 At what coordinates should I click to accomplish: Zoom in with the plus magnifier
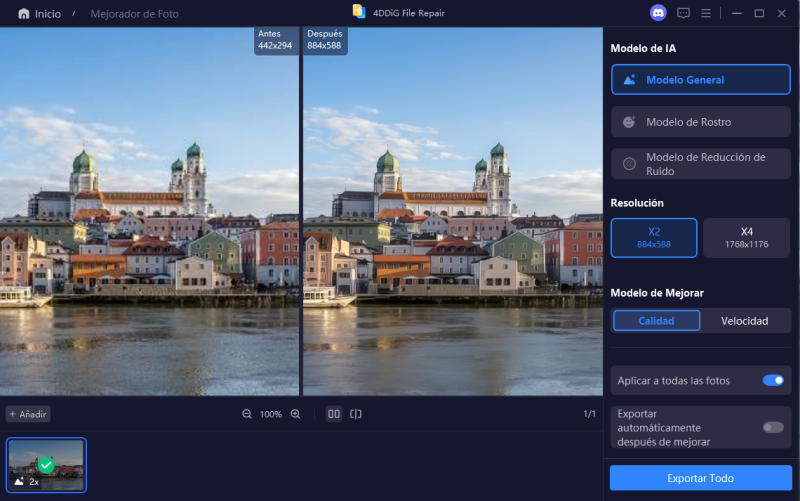click(295, 414)
